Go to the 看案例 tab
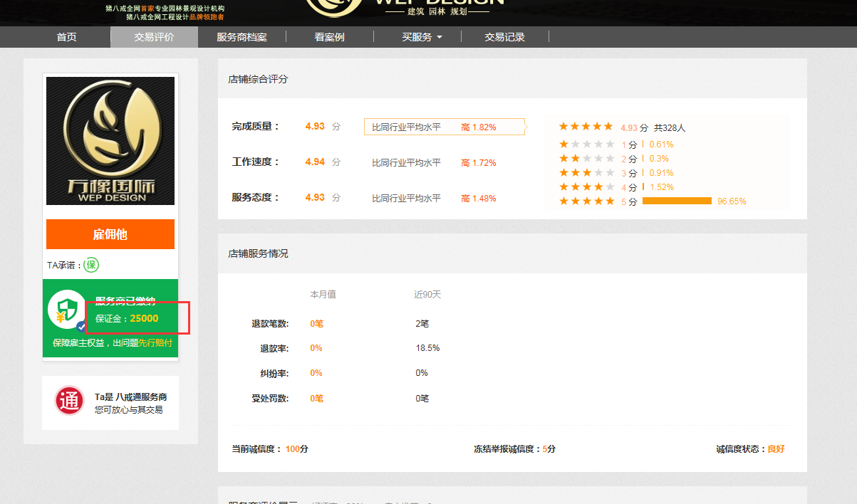Screen dimensions: 857x504 330,37
